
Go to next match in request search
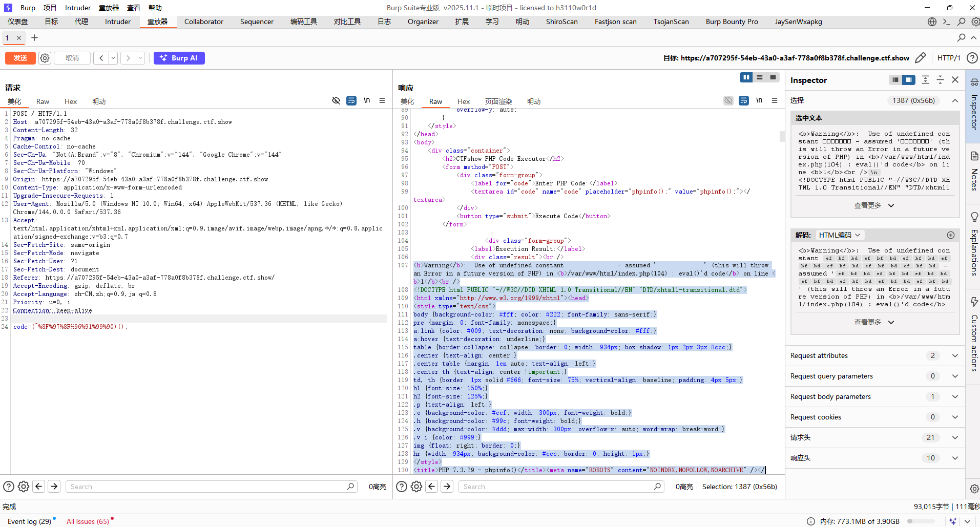tap(54, 487)
